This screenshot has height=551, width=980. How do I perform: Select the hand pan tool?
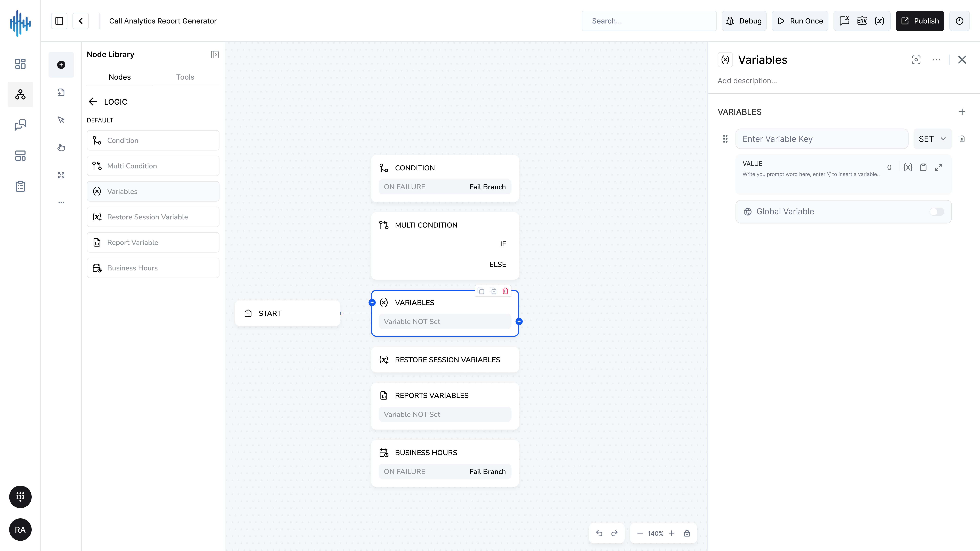(61, 148)
